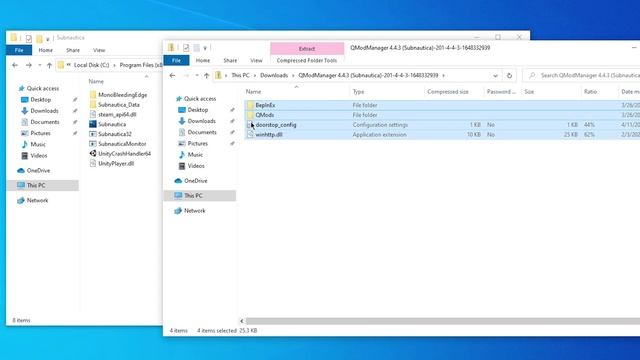Open the Subnautica_Data folder in Subnautica window
Viewport: 640px width, 360px height.
tap(119, 105)
